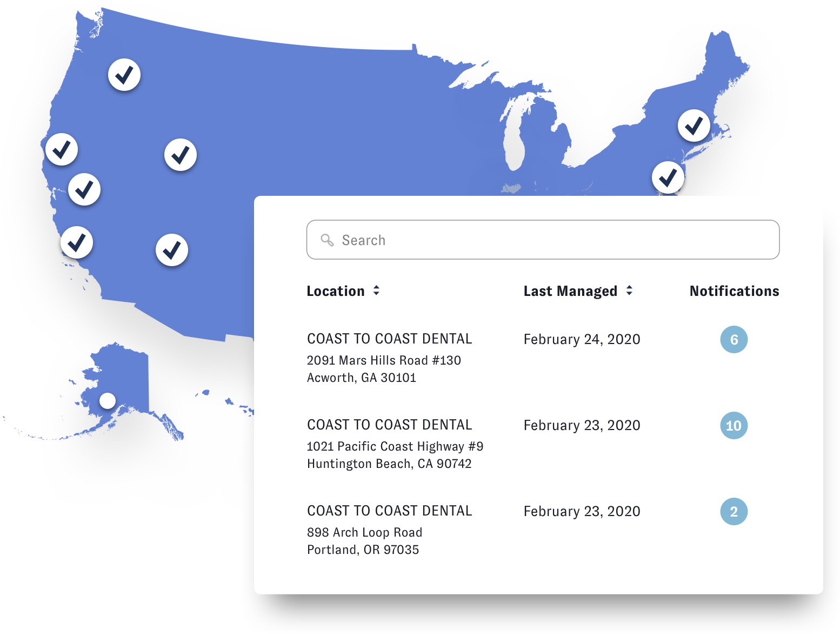840x634 pixels.
Task: Click the checkmark pin in Washington state
Action: pos(124,75)
